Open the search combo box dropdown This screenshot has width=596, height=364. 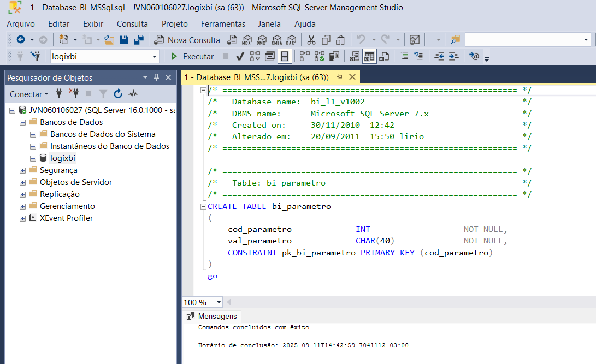(586, 40)
